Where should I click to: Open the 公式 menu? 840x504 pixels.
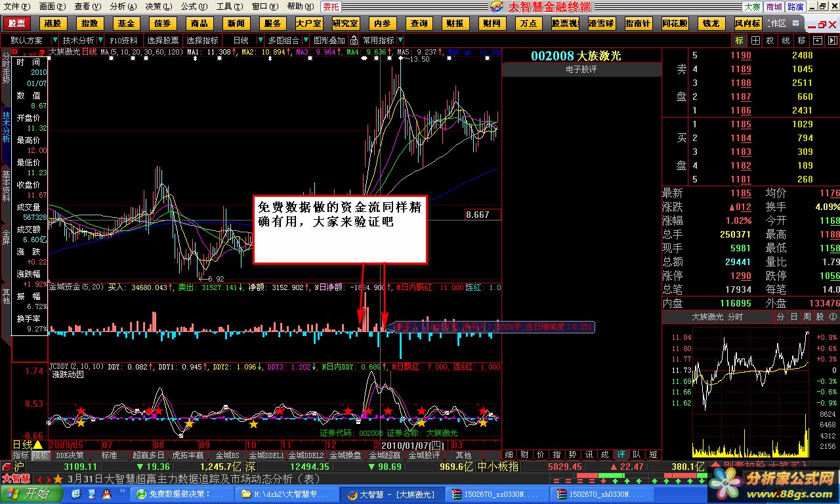click(194, 7)
